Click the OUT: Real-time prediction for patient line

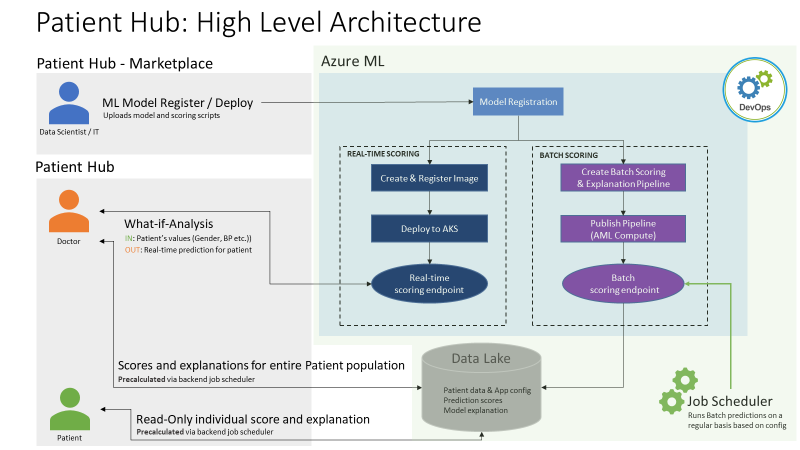(x=188, y=250)
